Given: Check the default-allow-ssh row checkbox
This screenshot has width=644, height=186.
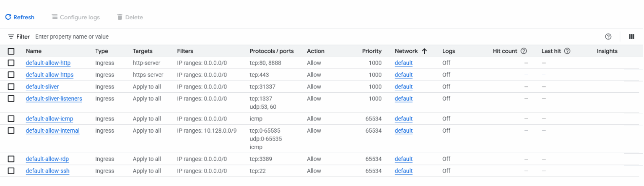Looking at the screenshot, I should (11, 171).
